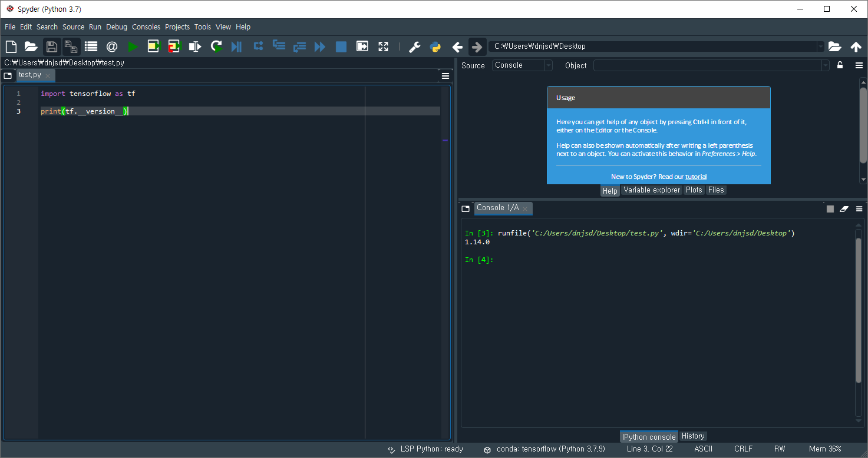This screenshot has width=868, height=458.
Task: Open the View menu
Action: [223, 26]
